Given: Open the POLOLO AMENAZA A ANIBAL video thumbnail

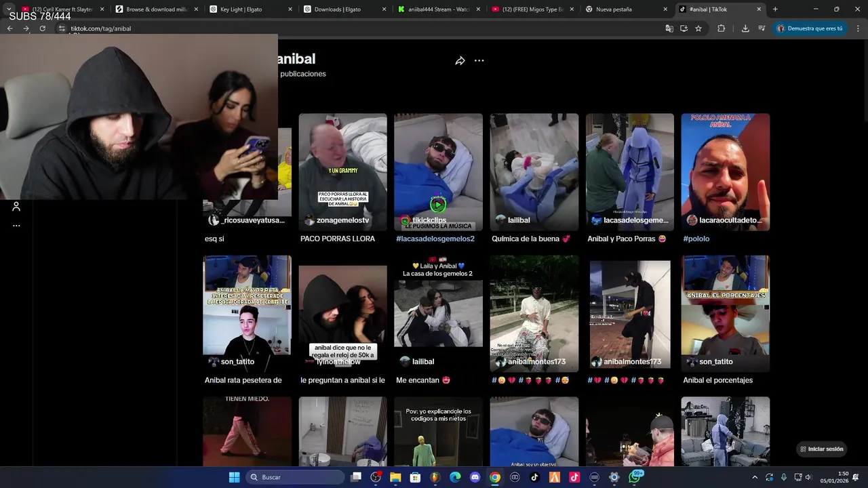Looking at the screenshot, I should [x=726, y=172].
